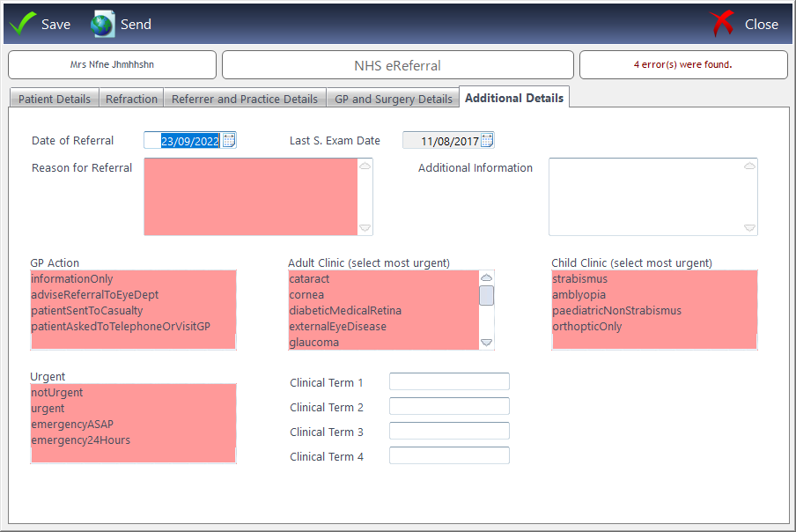
Task: Click the Clinical Term 1 input box
Action: pos(449,381)
